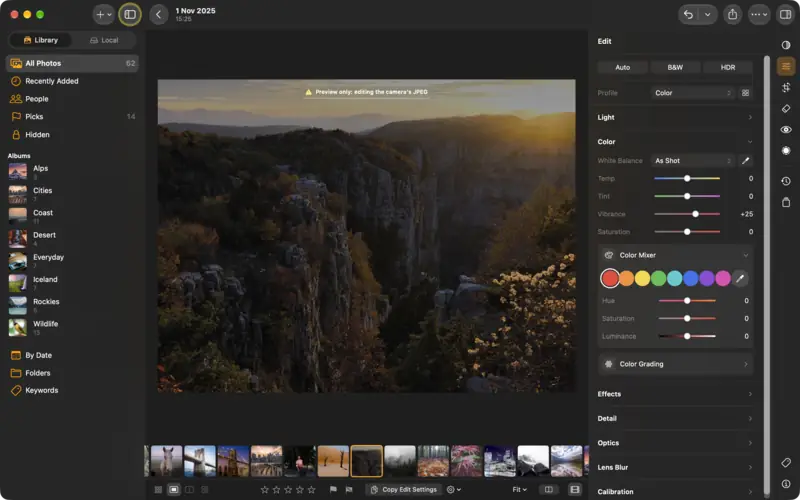
Task: Expand the Color Grading section
Action: pos(676,364)
